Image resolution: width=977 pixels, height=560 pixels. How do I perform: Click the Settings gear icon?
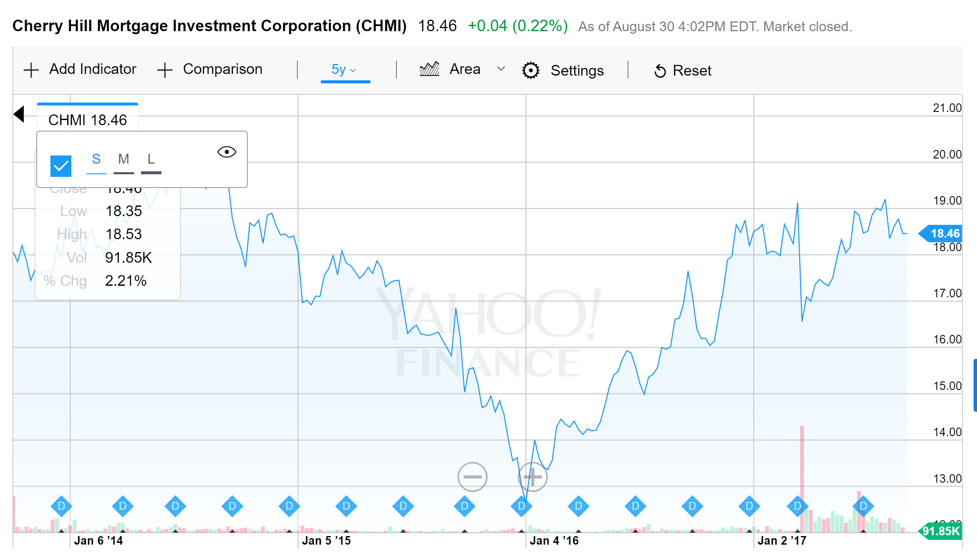coord(531,70)
